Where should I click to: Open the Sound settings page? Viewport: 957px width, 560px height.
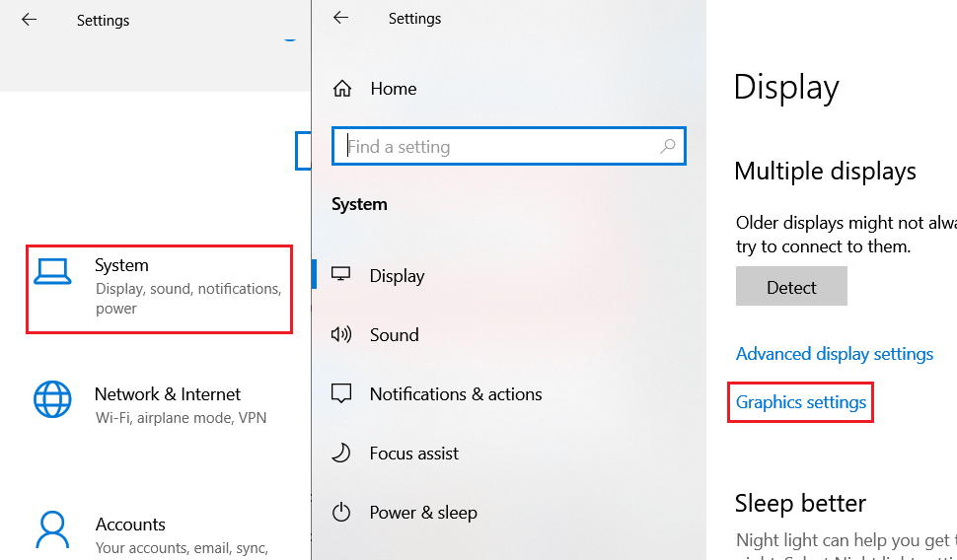point(394,334)
